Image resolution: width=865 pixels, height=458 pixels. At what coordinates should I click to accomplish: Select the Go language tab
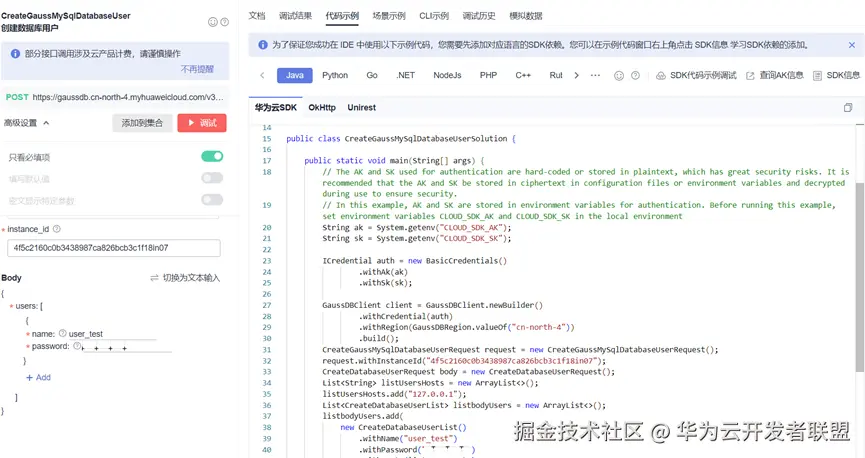point(372,76)
